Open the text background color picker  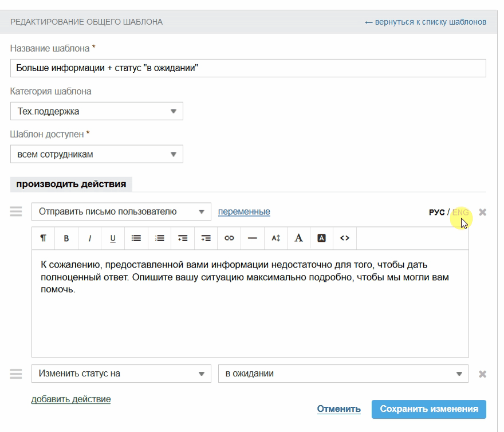coord(321,238)
